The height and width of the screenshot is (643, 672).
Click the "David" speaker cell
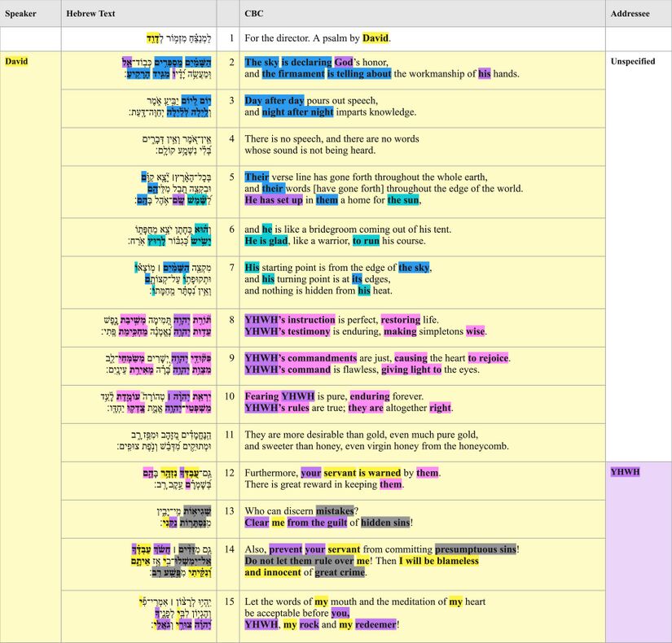point(16,61)
